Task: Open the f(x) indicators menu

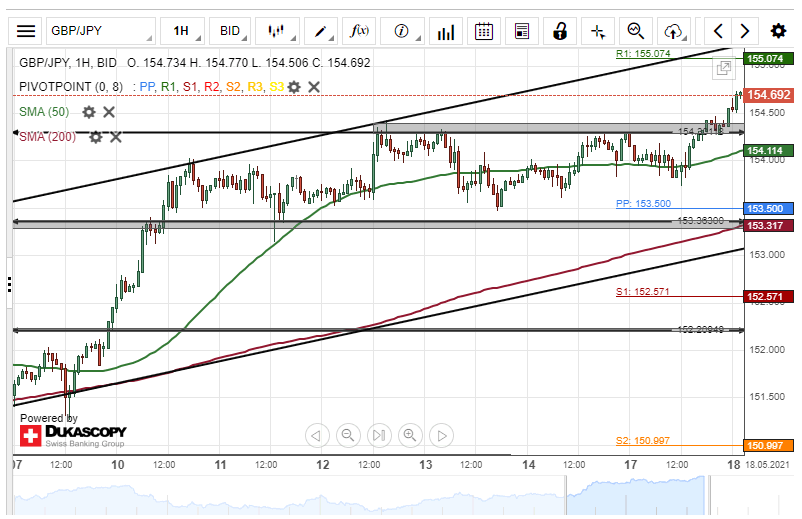Action: pyautogui.click(x=359, y=30)
